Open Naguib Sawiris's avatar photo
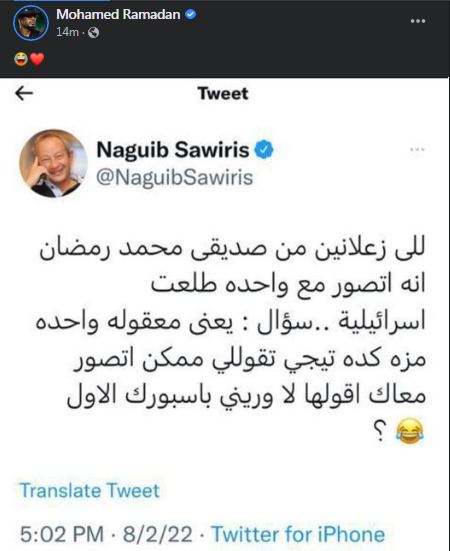Image resolution: width=450 pixels, height=551 pixels. pos(53,163)
